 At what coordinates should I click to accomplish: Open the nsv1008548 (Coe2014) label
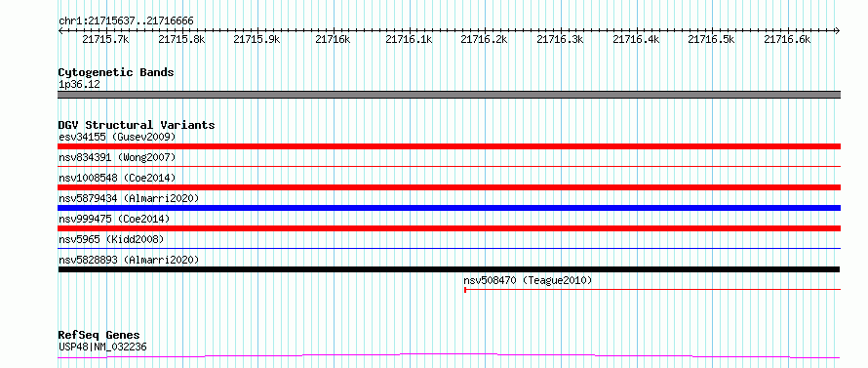(117, 178)
